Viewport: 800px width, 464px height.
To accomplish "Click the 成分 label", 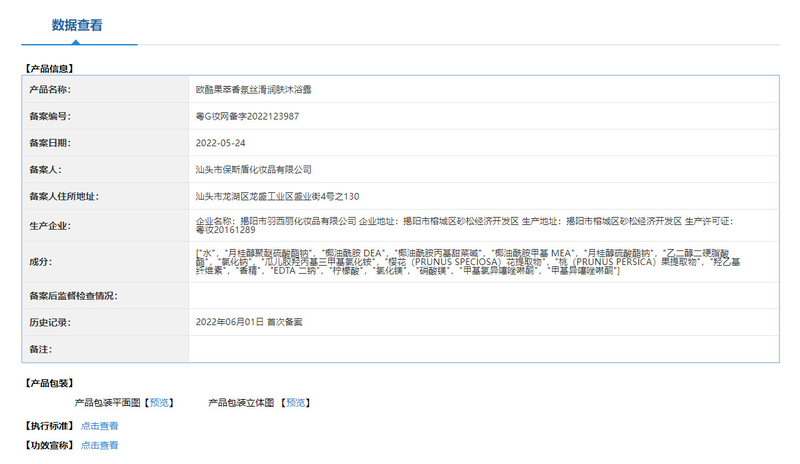I will click(41, 262).
